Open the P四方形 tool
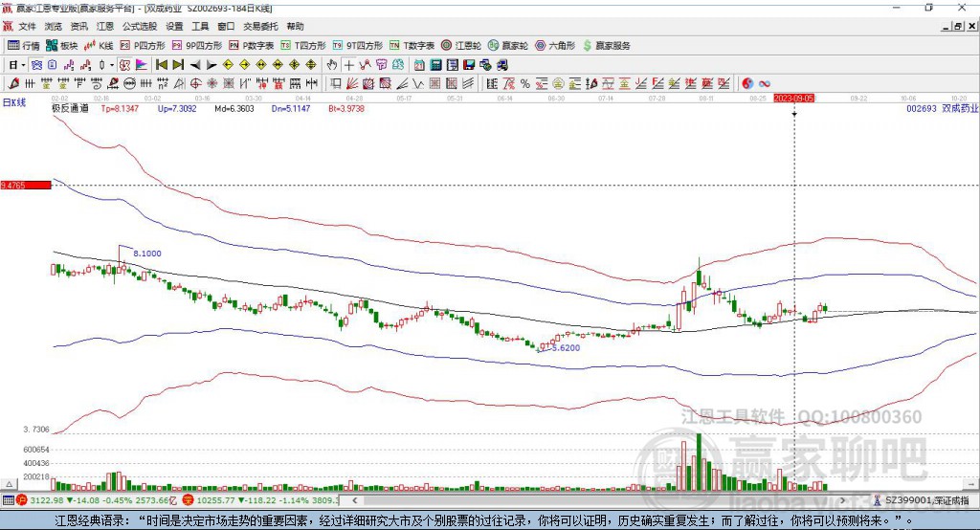 click(143, 46)
